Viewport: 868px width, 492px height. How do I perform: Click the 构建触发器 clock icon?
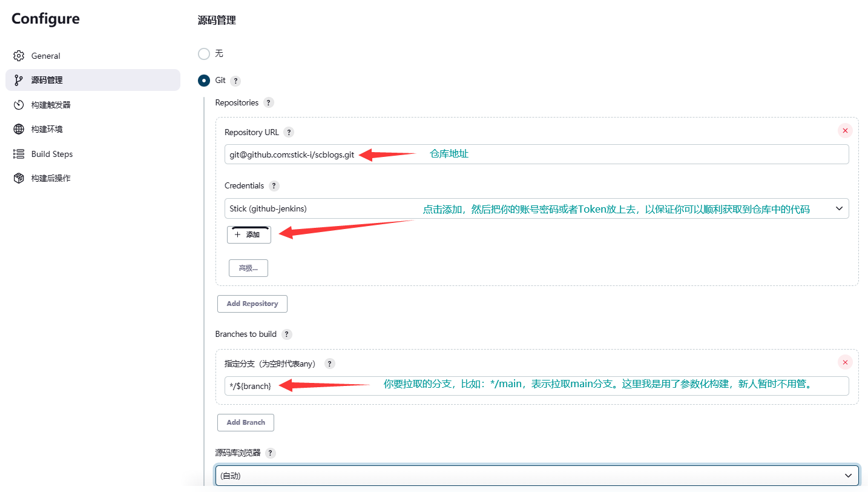coord(19,105)
